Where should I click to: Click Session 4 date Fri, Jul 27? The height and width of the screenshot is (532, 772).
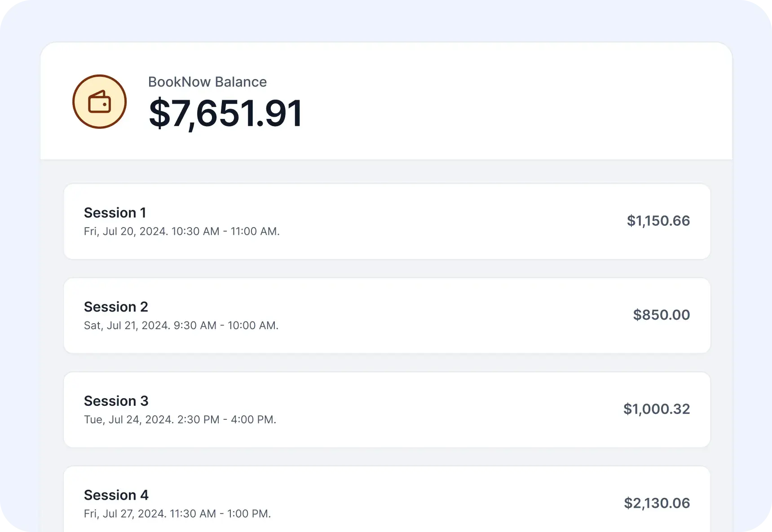[x=177, y=514]
